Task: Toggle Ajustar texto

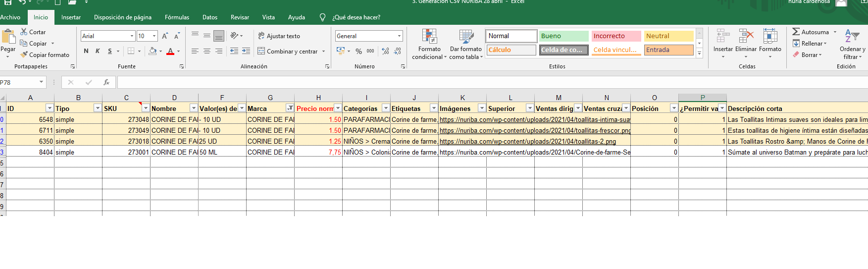Action: coord(279,36)
